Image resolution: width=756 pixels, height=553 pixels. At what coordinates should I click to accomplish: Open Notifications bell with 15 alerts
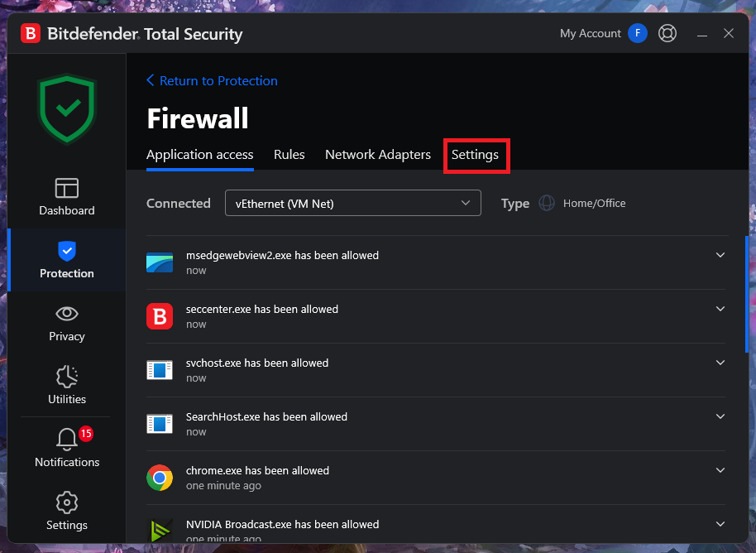[x=67, y=447]
